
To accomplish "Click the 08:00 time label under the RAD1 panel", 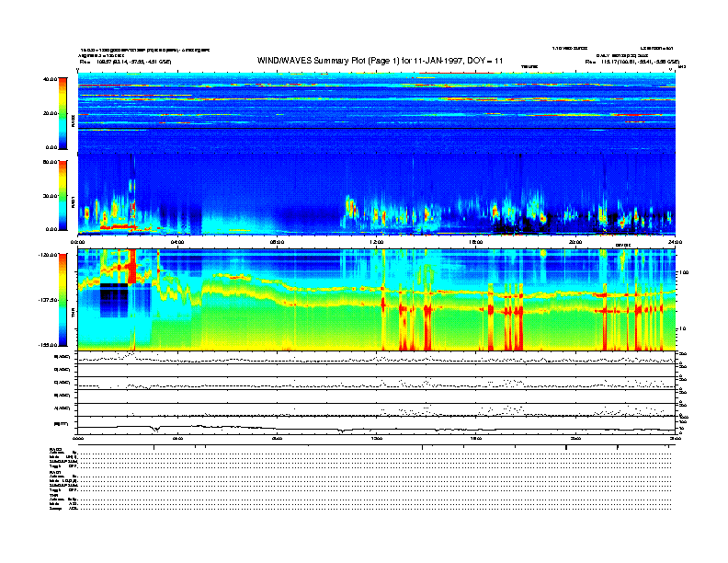I will [x=277, y=242].
